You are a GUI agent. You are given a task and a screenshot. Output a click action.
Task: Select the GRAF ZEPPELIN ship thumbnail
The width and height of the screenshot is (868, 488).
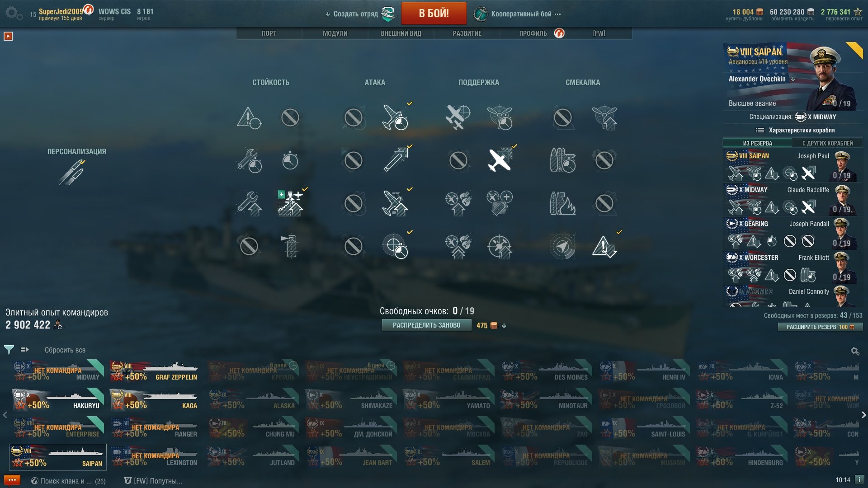pos(154,371)
